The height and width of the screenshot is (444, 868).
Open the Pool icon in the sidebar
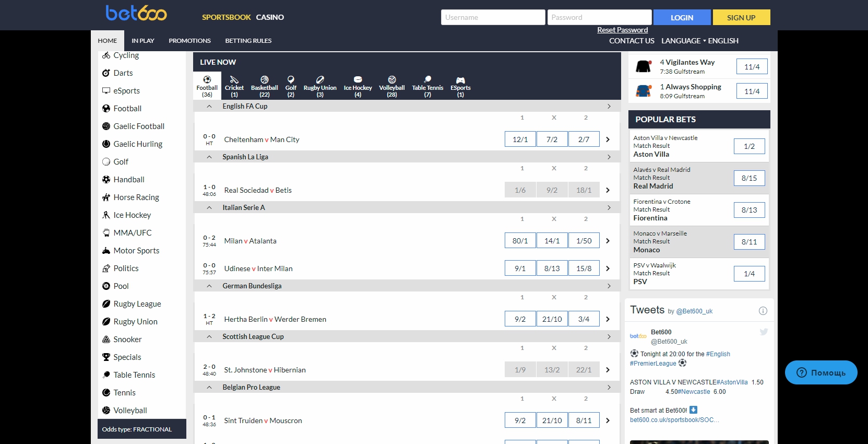106,286
